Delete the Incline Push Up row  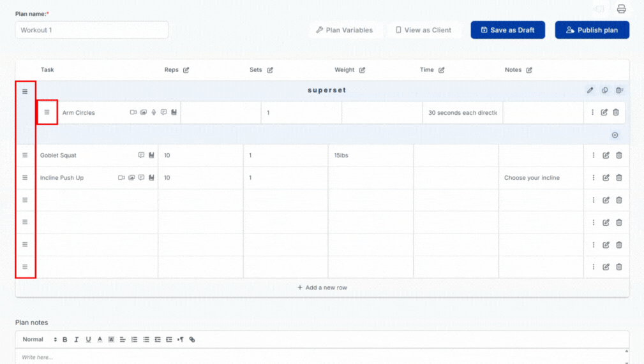619,178
